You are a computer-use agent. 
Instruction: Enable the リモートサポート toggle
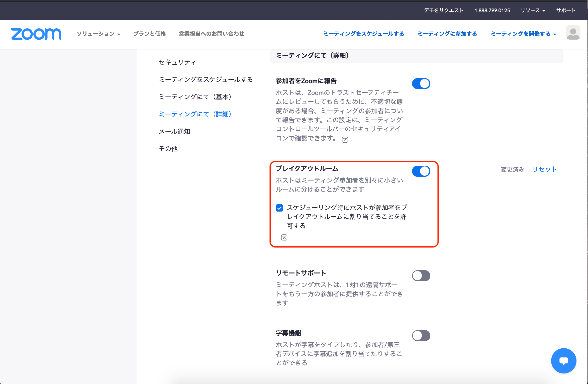pyautogui.click(x=421, y=276)
